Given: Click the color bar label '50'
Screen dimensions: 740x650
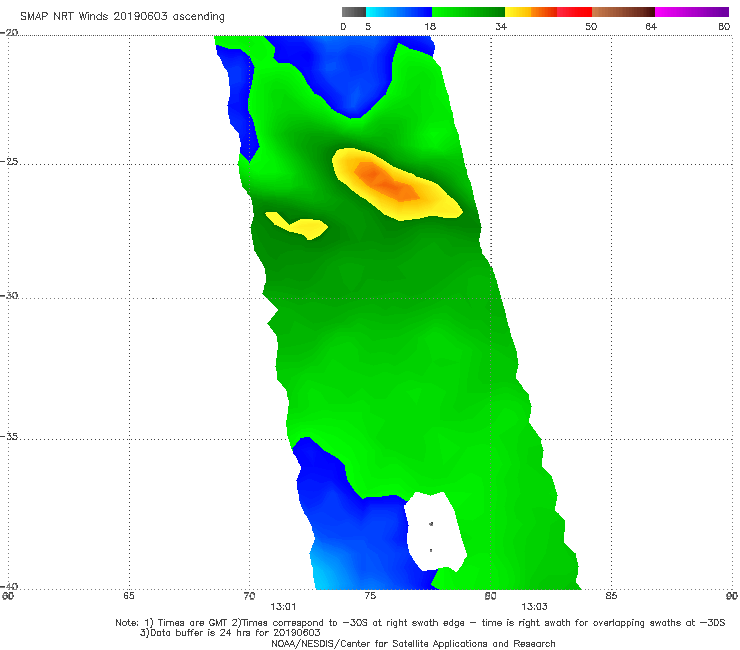Looking at the screenshot, I should tap(591, 27).
